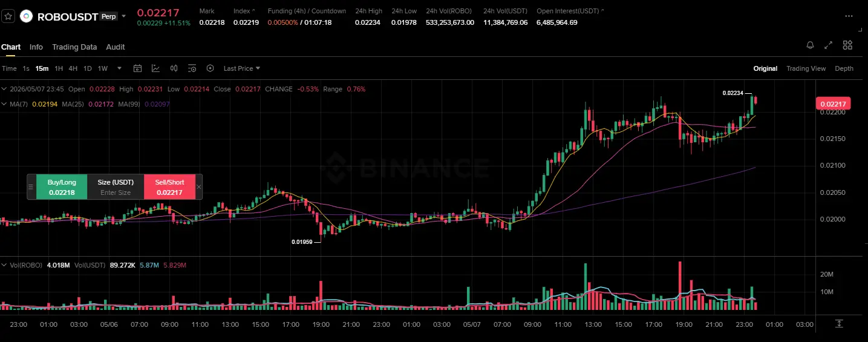Viewport: 868px width, 342px height.
Task: Click the Enter Size input field
Action: 116,192
